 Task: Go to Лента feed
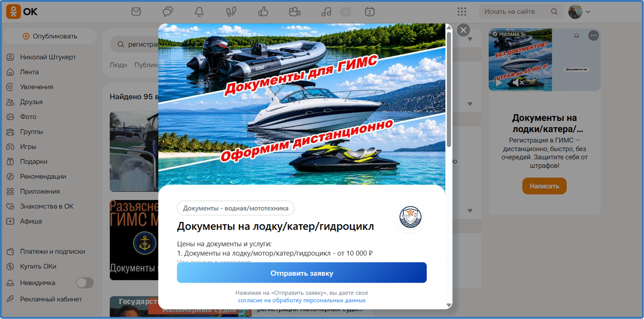(30, 72)
